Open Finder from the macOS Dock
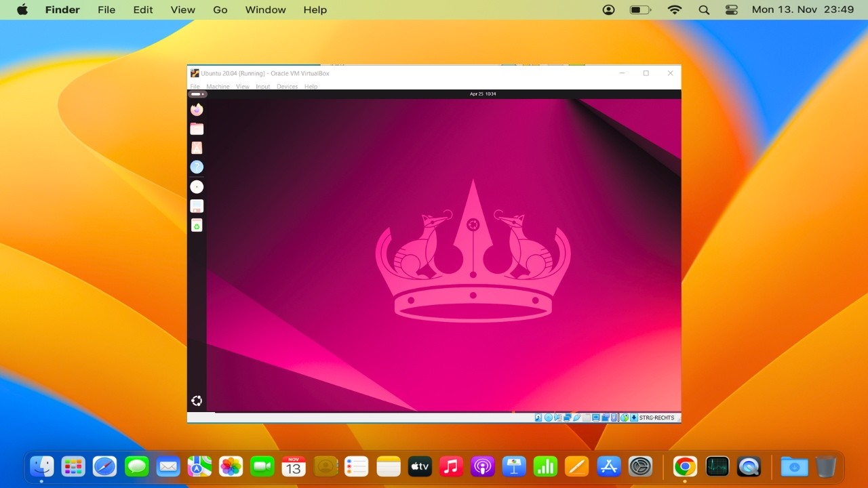The width and height of the screenshot is (868, 488). point(42,466)
